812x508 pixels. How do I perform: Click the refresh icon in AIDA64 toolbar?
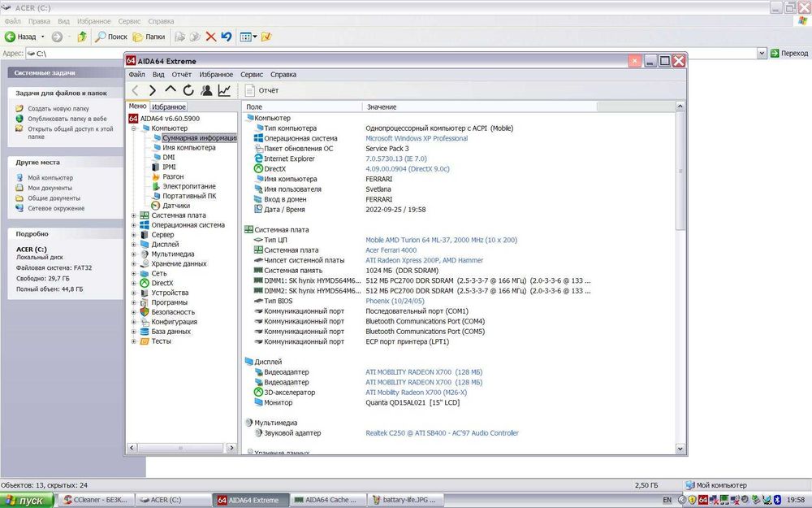tap(188, 90)
